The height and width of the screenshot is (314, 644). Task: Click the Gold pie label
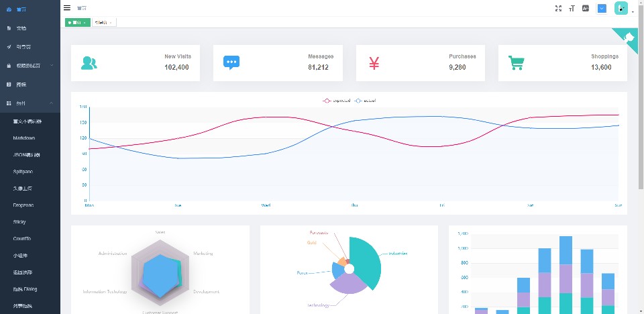[x=311, y=243]
